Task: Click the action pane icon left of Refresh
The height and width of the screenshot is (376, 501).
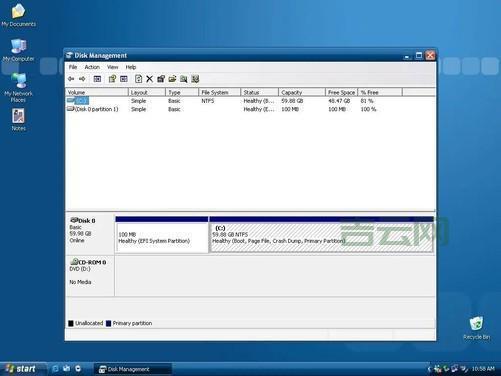Action: pos(124,79)
